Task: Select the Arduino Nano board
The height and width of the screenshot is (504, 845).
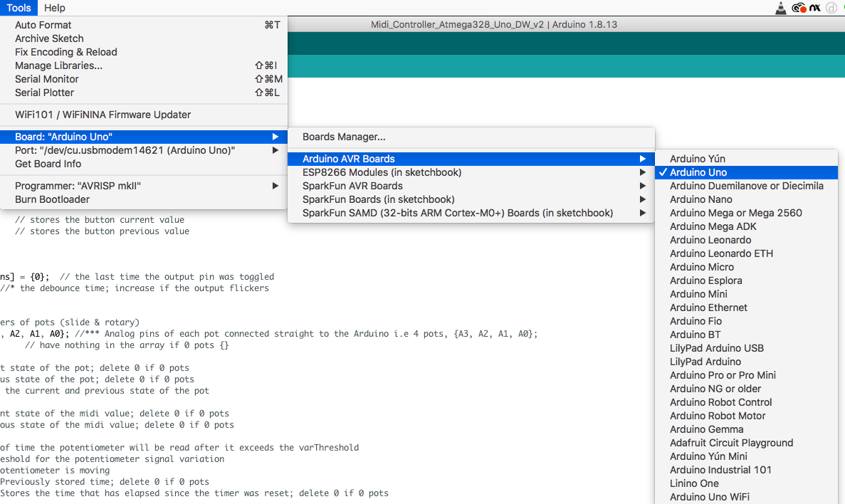Action: 700,199
